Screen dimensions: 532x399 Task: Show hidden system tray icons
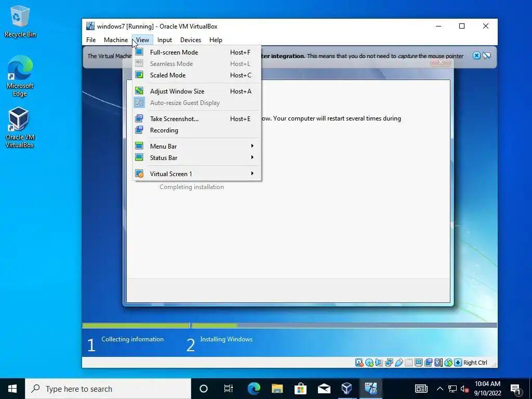pos(440,389)
